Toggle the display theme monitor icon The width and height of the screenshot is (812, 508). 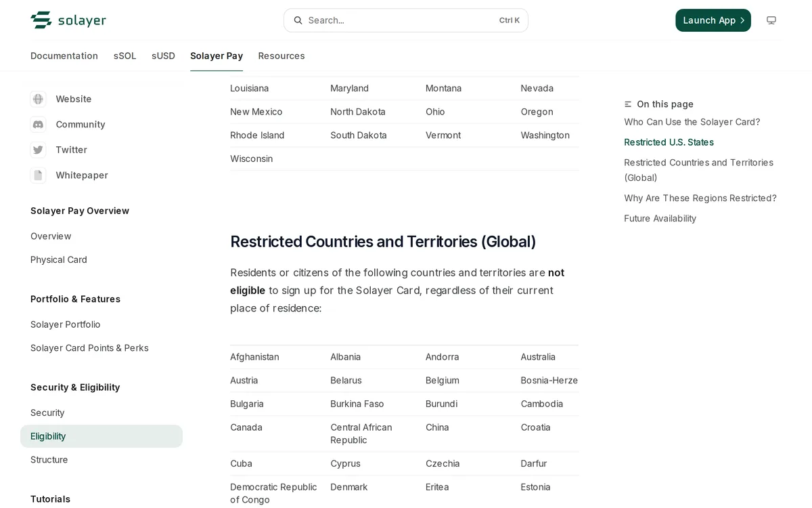[x=771, y=20]
